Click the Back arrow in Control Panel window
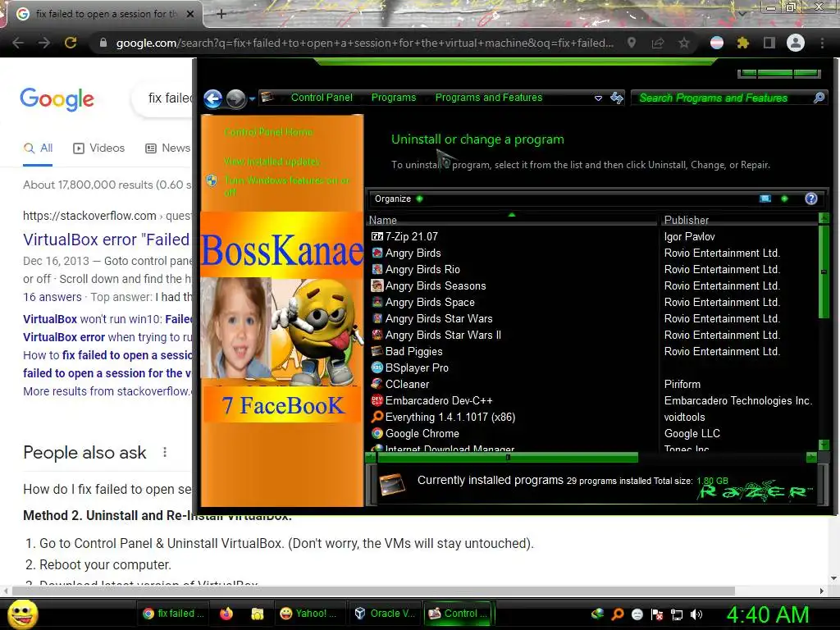 pos(213,98)
